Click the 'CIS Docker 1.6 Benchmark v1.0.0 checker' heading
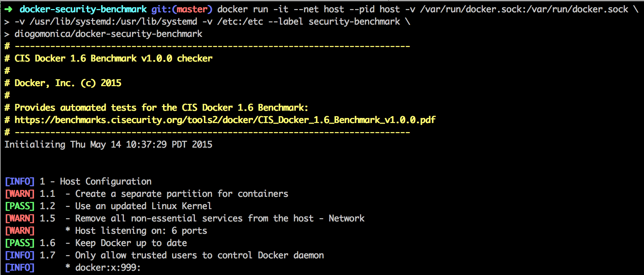Viewport: 644px width, 275px height. click(113, 59)
